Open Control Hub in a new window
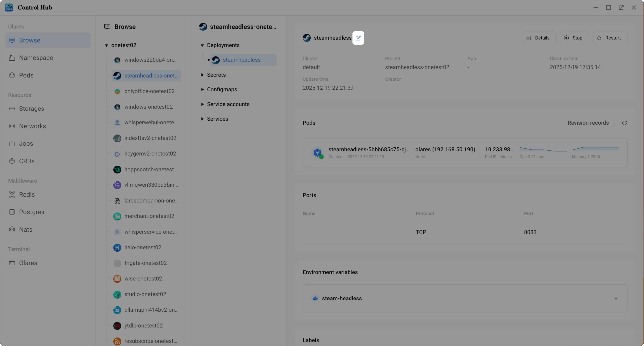644x346 pixels. [621, 7]
